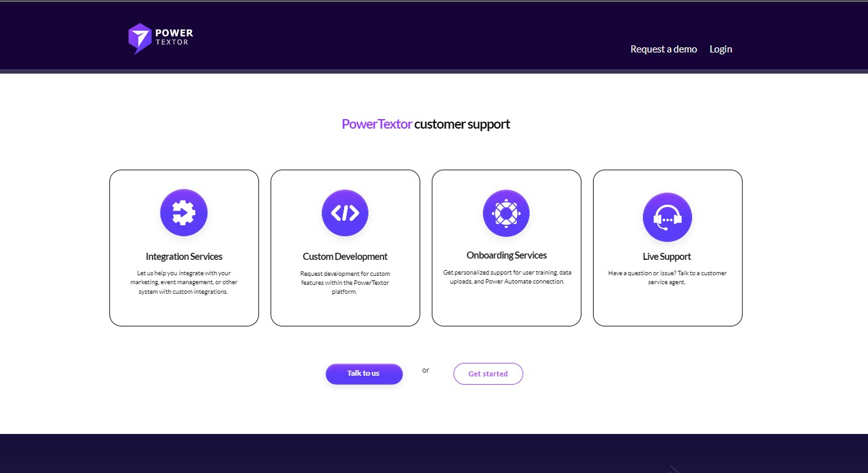Click the arrow graphic in the footer
This screenshot has width=868, height=473.
click(674, 469)
